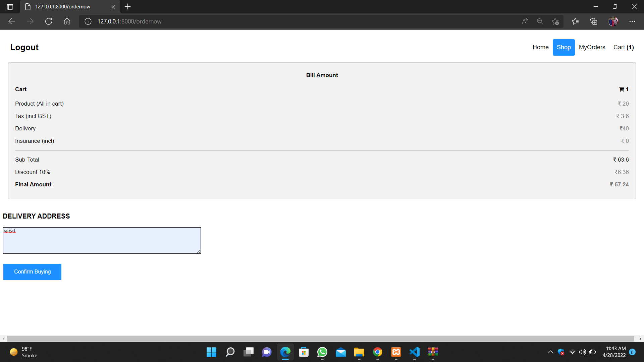Viewport: 644px width, 362px height.
Task: Click the browser home icon
Action: (67, 21)
